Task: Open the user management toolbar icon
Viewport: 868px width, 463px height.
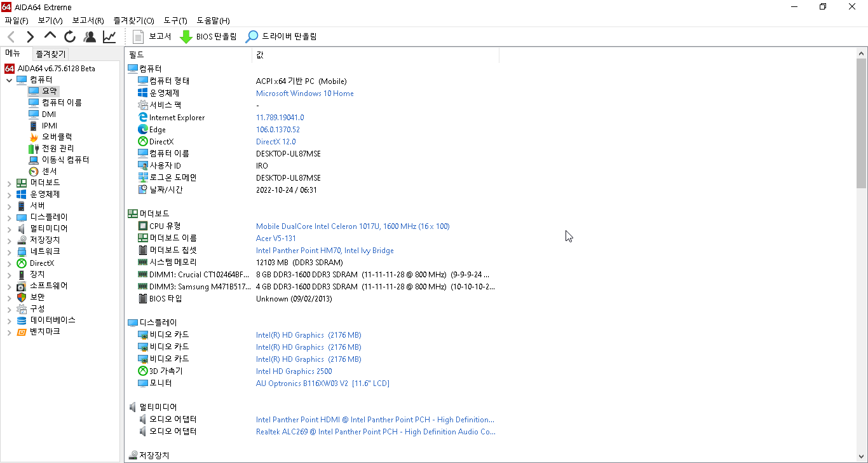Action: 90,37
